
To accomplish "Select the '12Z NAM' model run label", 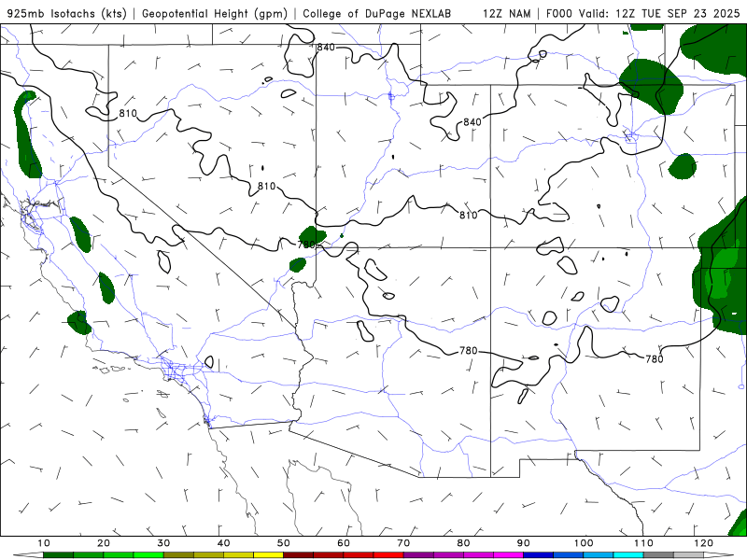I will tap(506, 13).
